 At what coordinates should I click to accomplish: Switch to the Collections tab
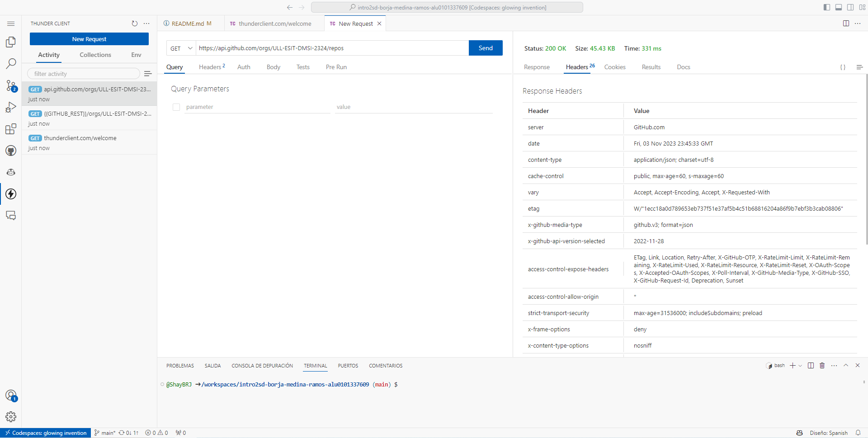point(95,55)
